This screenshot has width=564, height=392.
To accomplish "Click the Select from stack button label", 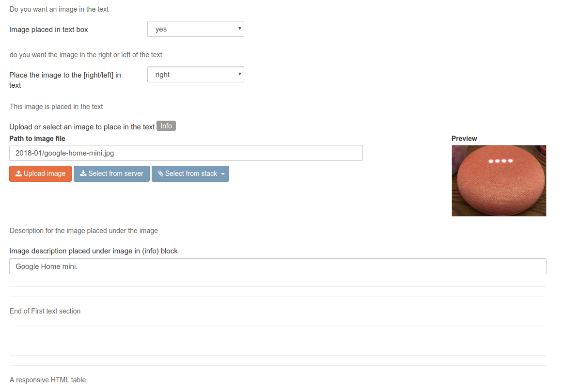I will [191, 173].
